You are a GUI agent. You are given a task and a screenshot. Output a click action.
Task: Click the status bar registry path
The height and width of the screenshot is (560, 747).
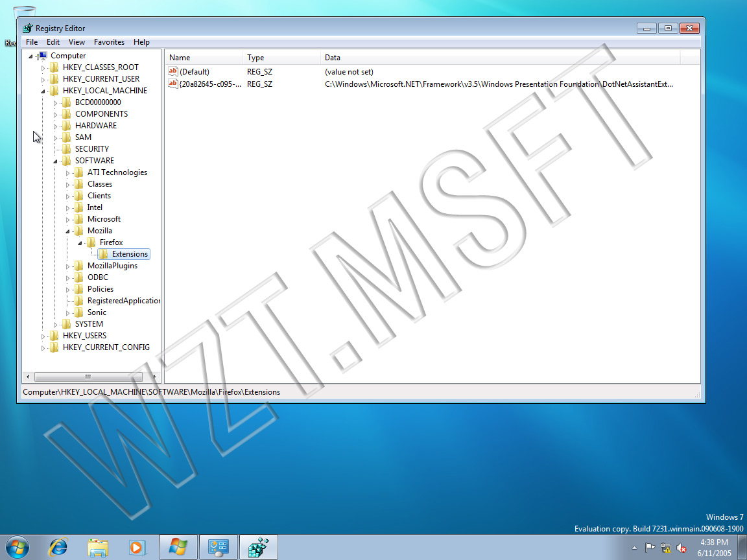click(x=152, y=392)
